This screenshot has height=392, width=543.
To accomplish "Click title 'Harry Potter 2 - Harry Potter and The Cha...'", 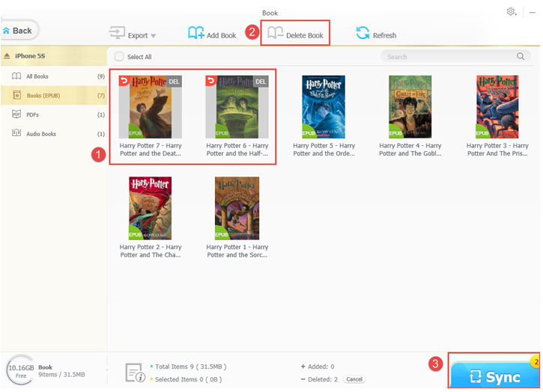I will click(151, 251).
